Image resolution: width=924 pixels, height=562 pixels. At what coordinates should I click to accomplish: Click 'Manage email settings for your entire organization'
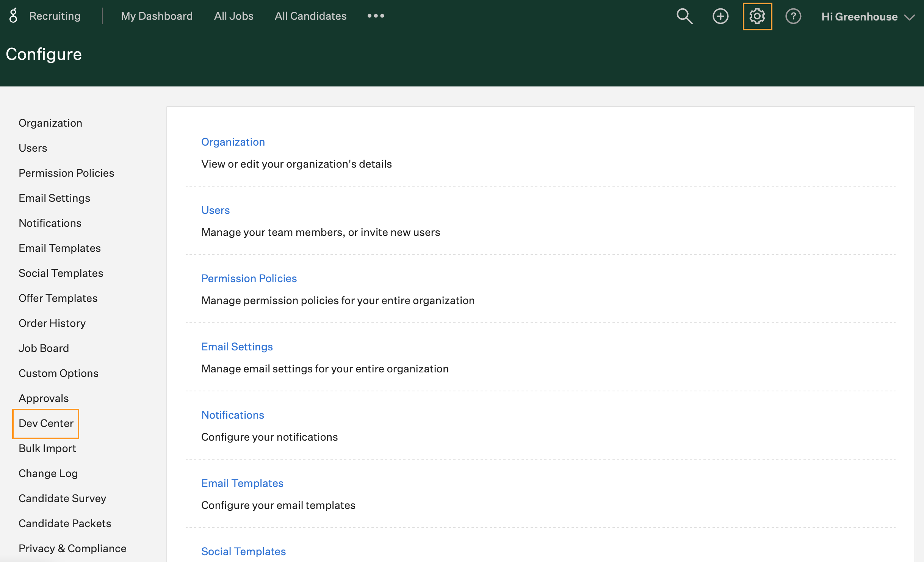[325, 369]
